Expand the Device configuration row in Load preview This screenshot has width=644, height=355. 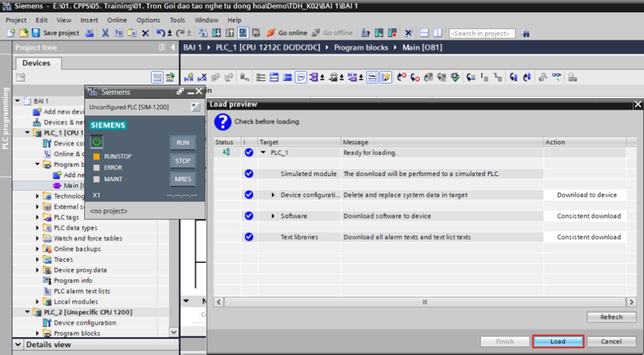[x=274, y=195]
